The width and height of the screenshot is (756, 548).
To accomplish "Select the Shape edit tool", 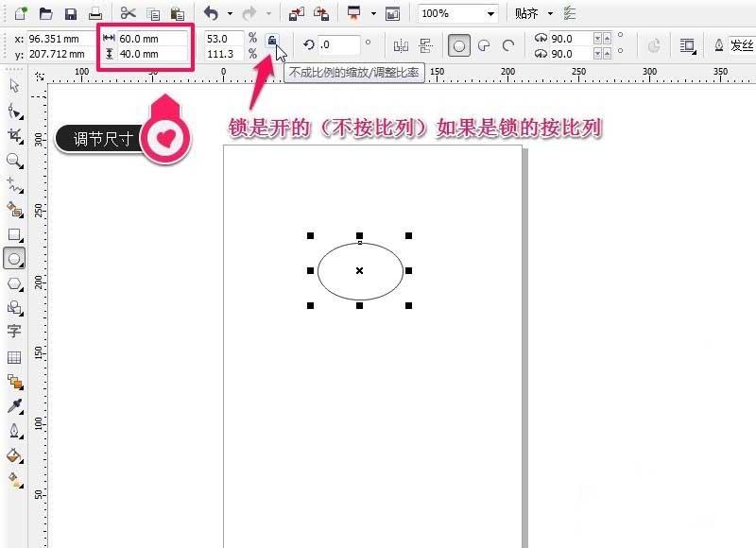I will point(15,111).
